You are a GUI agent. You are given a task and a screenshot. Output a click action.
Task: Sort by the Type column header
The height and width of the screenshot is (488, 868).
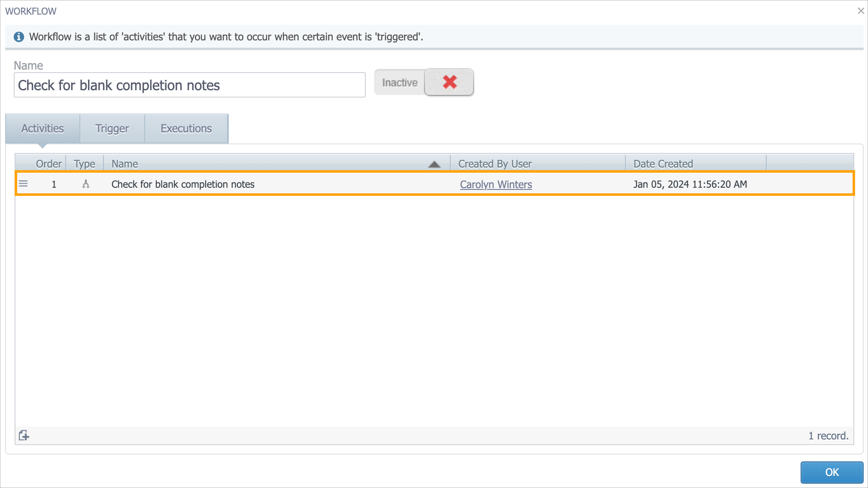pyautogui.click(x=85, y=164)
